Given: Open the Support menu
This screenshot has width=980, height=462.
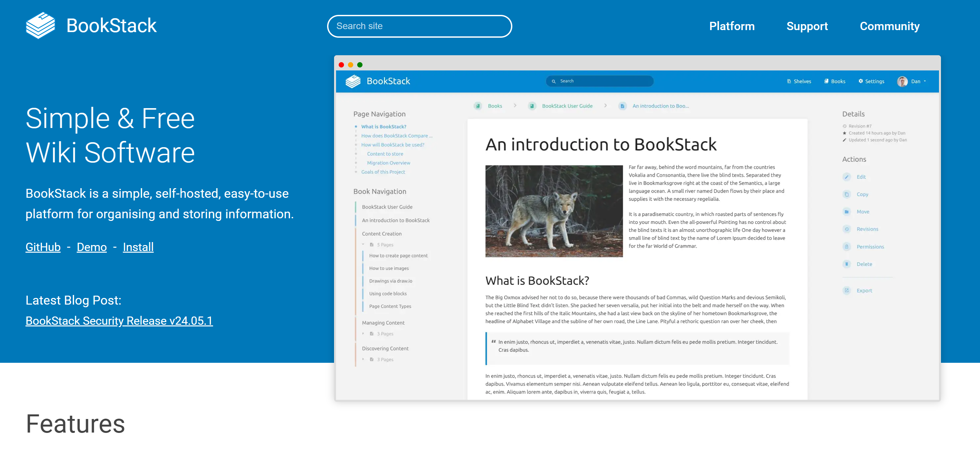Looking at the screenshot, I should coord(807,26).
